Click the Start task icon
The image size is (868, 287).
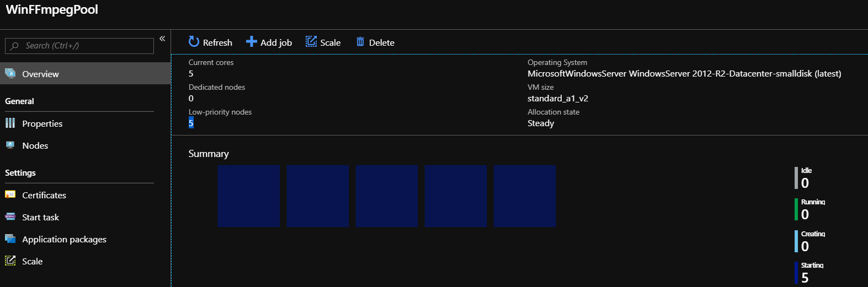point(10,216)
